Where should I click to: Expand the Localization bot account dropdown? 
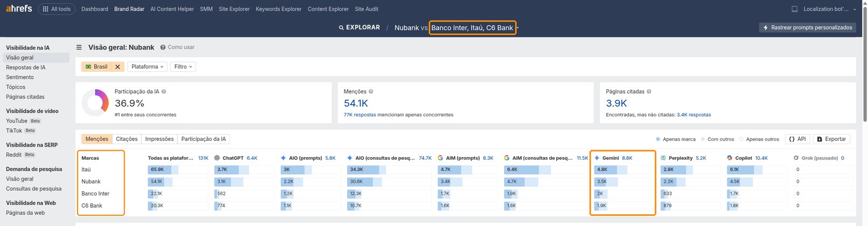(x=830, y=9)
